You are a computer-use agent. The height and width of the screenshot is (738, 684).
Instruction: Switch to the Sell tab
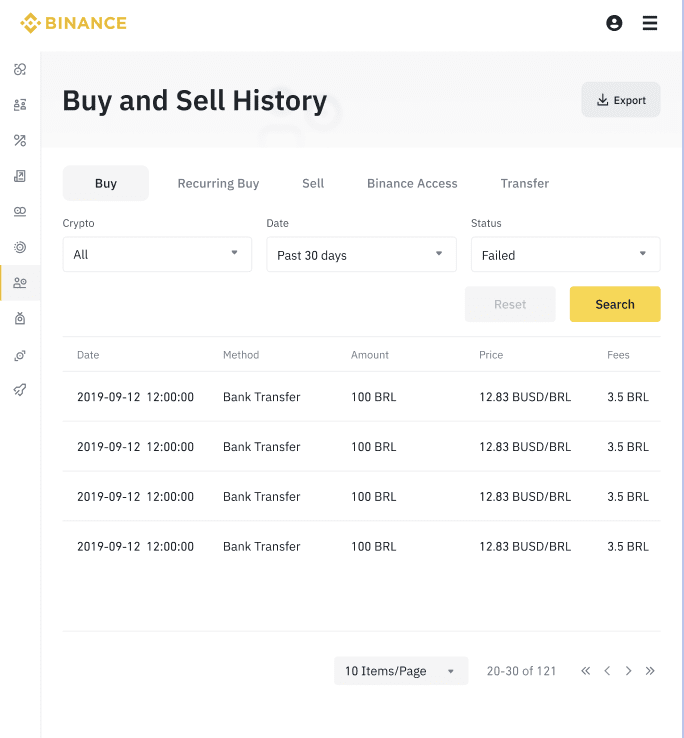[313, 183]
